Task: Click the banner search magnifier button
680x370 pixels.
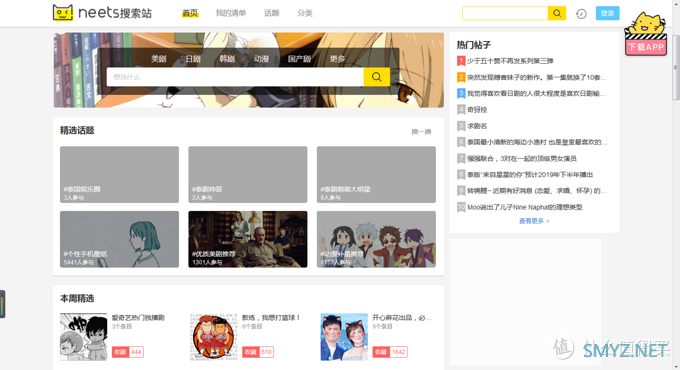Action: (x=376, y=77)
